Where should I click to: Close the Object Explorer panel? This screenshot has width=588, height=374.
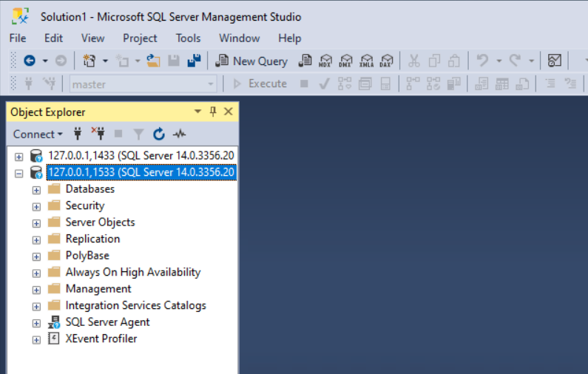[x=229, y=112]
